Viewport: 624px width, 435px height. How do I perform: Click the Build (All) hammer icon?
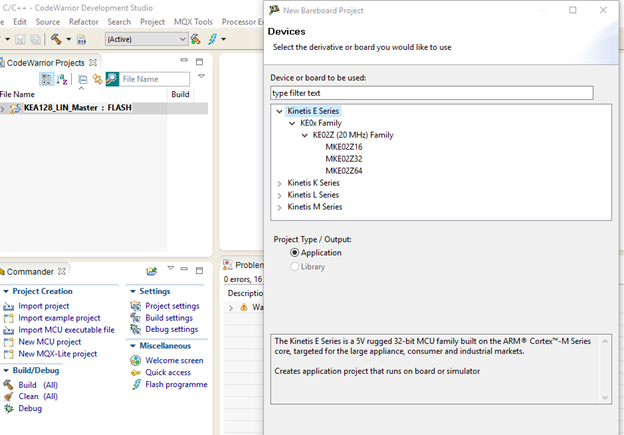click(x=8, y=385)
